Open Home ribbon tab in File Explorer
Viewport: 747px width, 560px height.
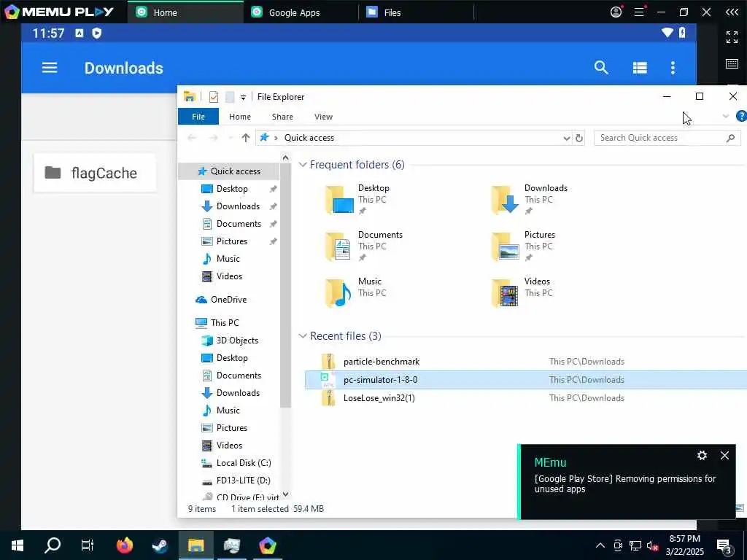pyautogui.click(x=239, y=117)
